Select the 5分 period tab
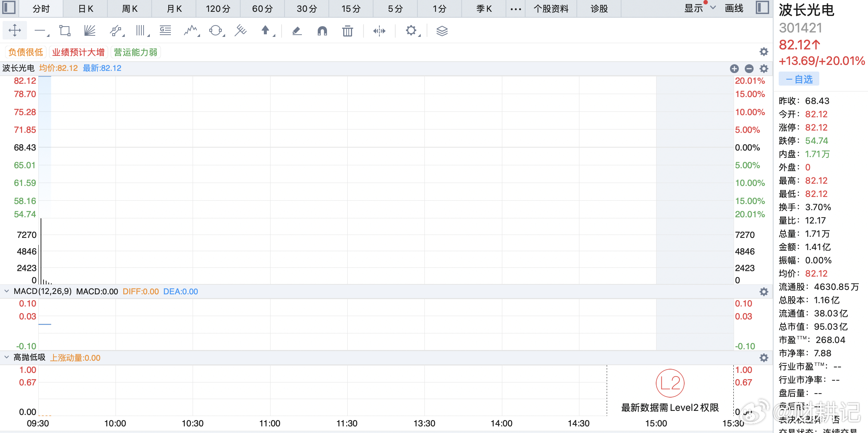This screenshot has width=868, height=433. [395, 8]
